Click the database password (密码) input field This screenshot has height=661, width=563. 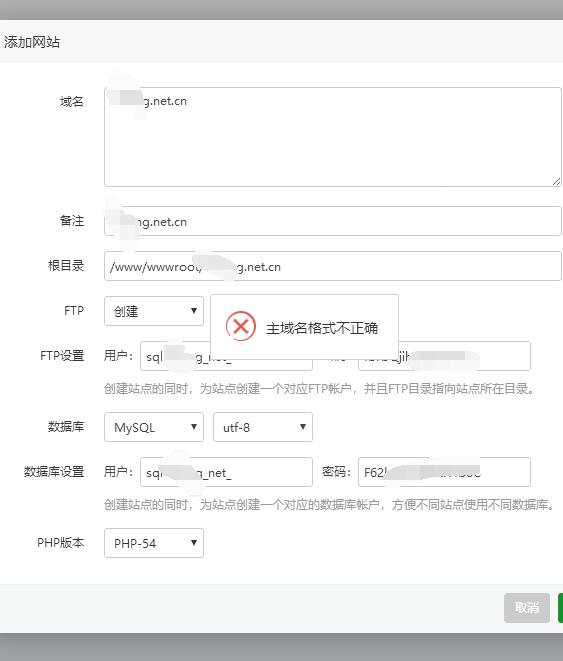(x=444, y=472)
